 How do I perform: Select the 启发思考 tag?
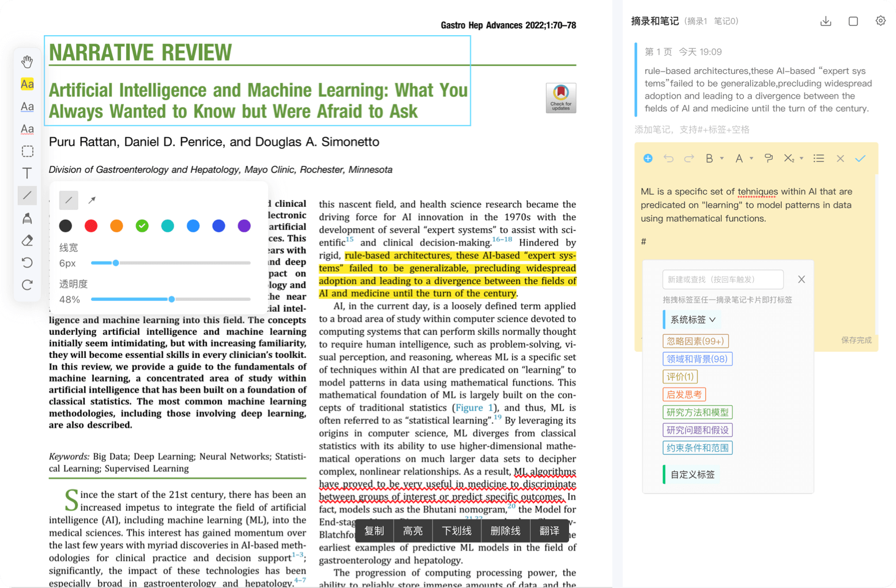click(x=684, y=395)
